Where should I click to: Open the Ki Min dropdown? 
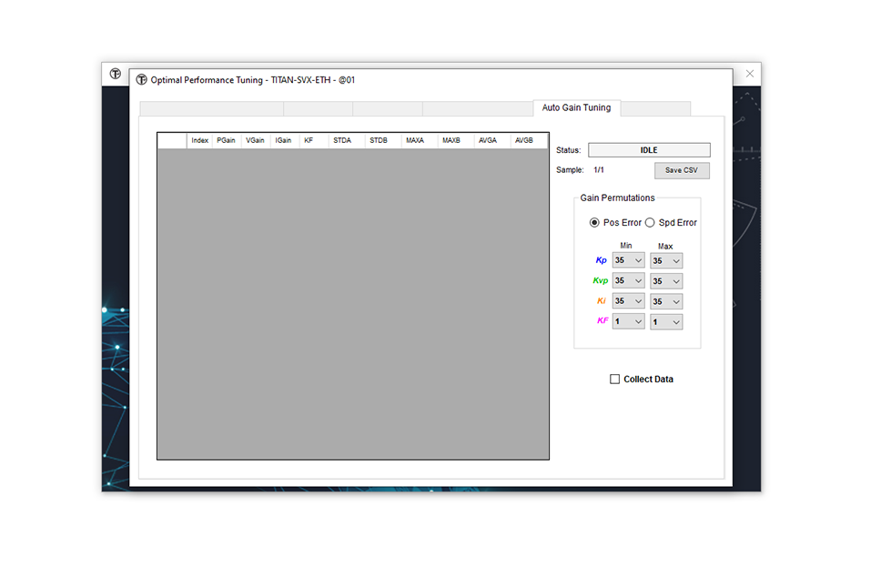(628, 301)
